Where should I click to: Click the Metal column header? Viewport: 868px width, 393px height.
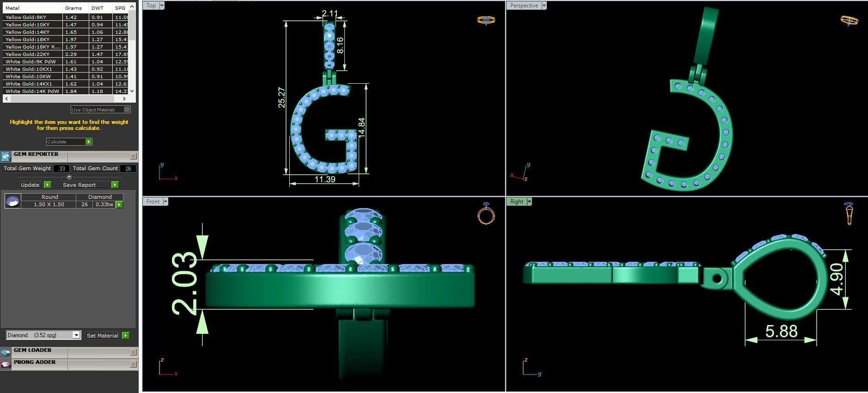coord(32,8)
